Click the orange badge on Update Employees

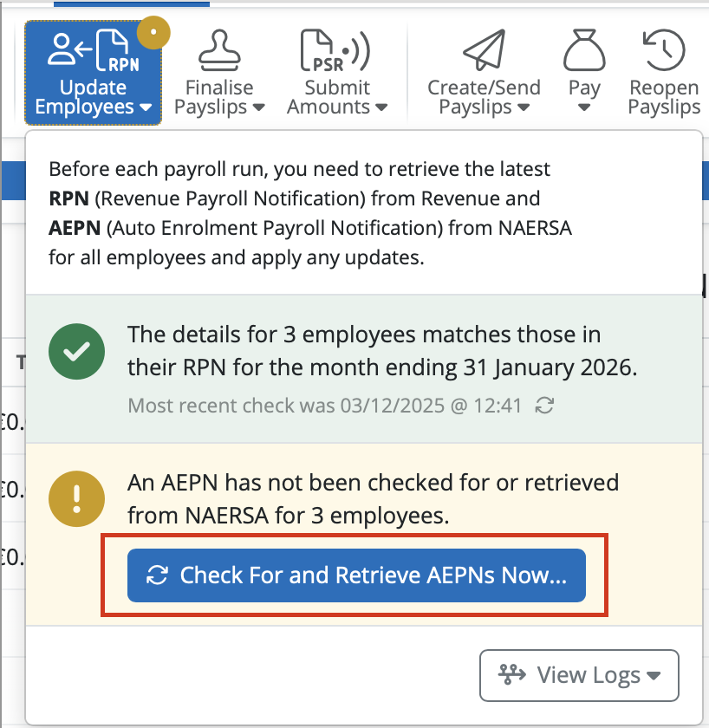pos(153,33)
